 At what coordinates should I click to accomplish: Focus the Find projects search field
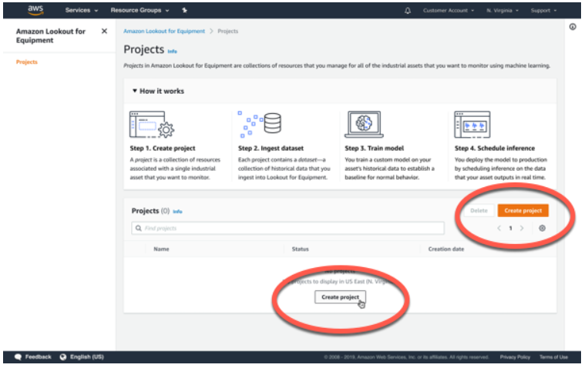[x=287, y=228]
